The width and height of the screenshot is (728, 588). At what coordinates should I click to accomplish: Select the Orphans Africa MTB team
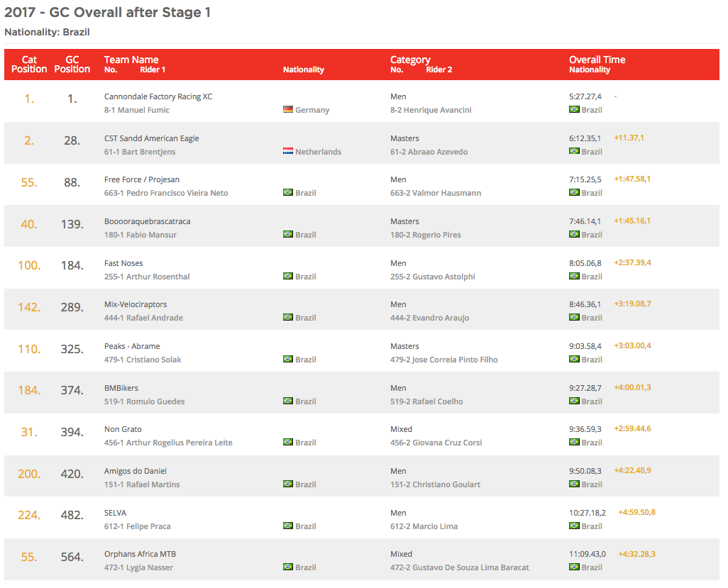(138, 554)
